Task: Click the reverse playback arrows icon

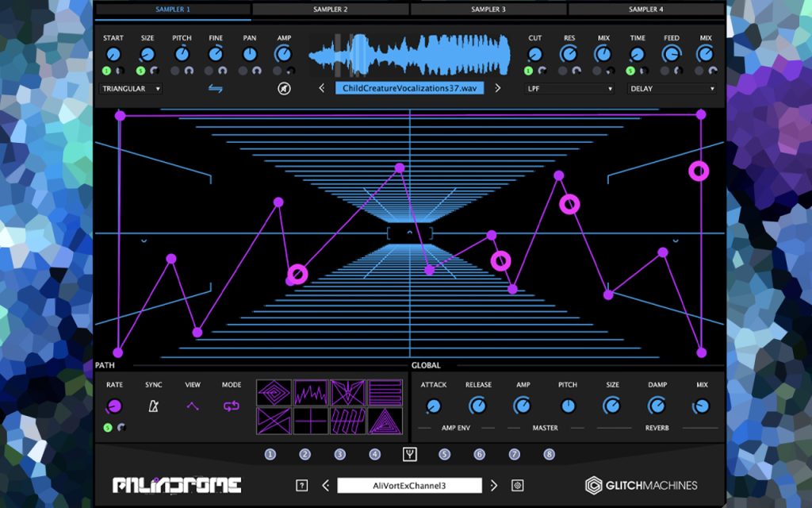Action: 216,89
